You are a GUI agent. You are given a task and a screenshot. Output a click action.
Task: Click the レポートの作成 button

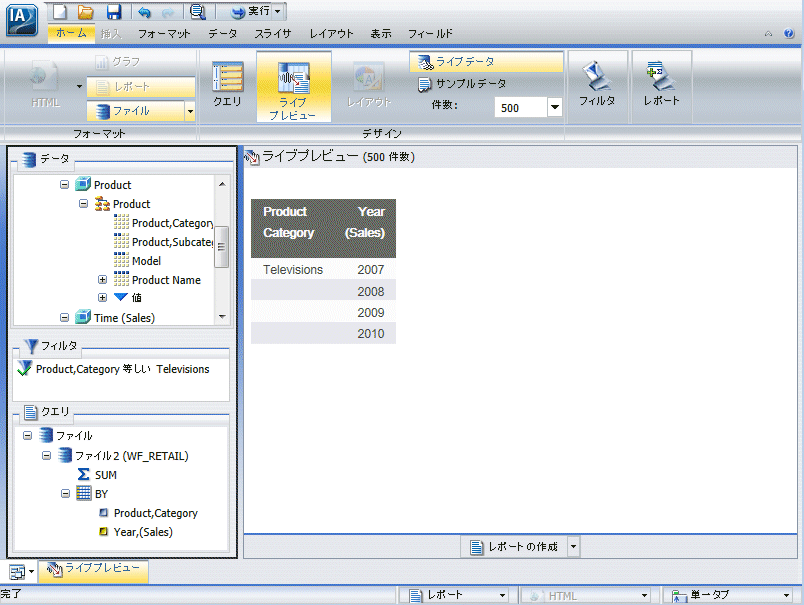(514, 547)
